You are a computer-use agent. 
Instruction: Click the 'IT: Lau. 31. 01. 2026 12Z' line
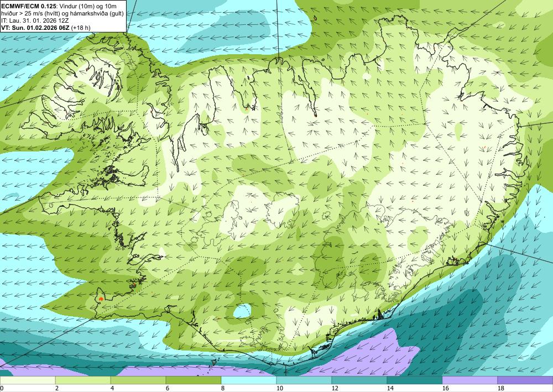34,20
